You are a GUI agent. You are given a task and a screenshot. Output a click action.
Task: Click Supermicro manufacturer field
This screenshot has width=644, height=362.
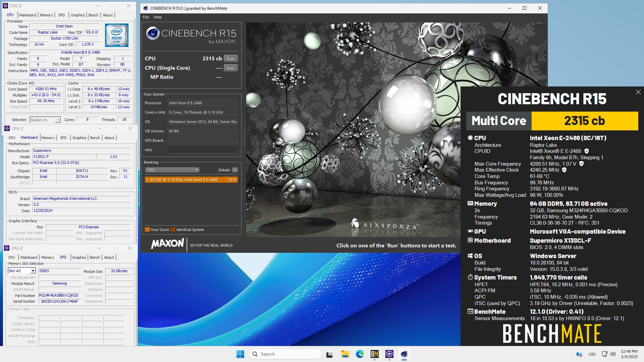pos(82,151)
